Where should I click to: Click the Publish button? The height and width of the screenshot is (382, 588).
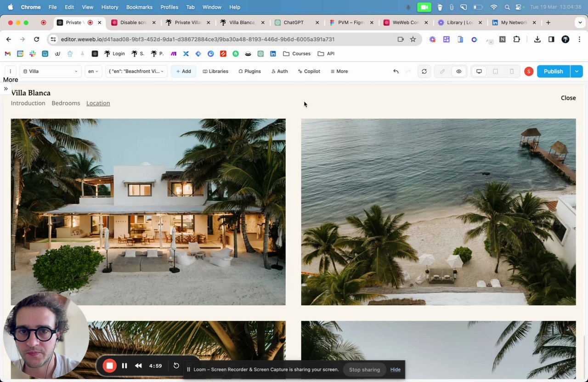point(553,71)
